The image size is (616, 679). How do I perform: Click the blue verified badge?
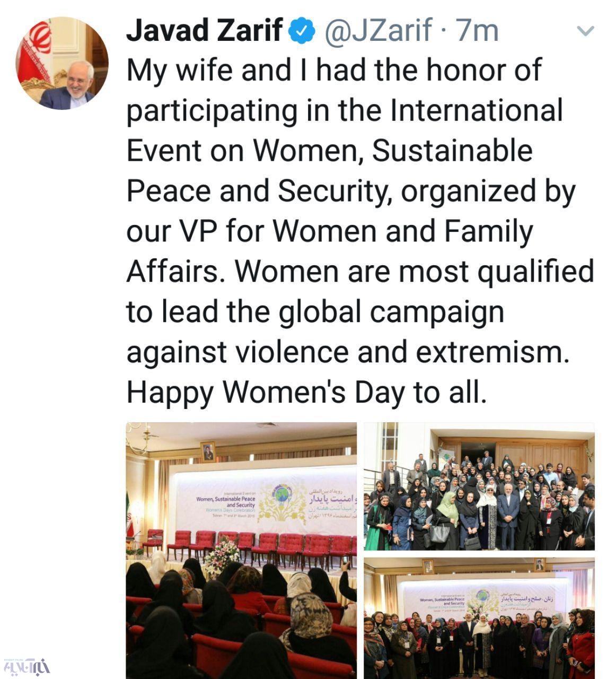(302, 31)
